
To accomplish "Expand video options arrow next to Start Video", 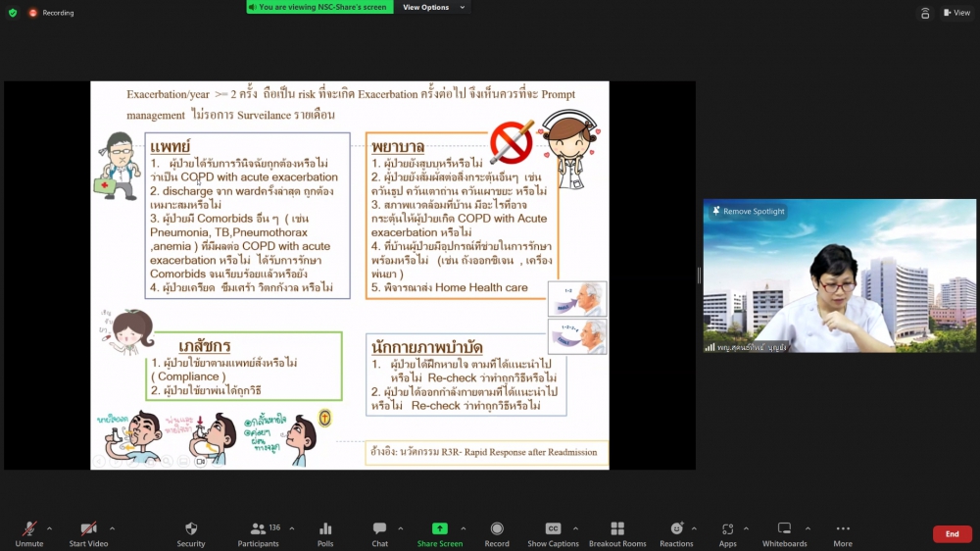I will 112,528.
